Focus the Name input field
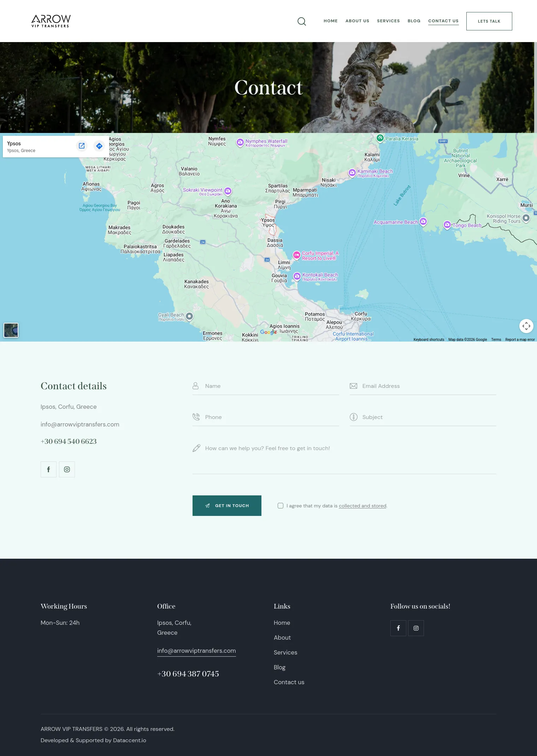This screenshot has width=537, height=756. [x=266, y=386]
